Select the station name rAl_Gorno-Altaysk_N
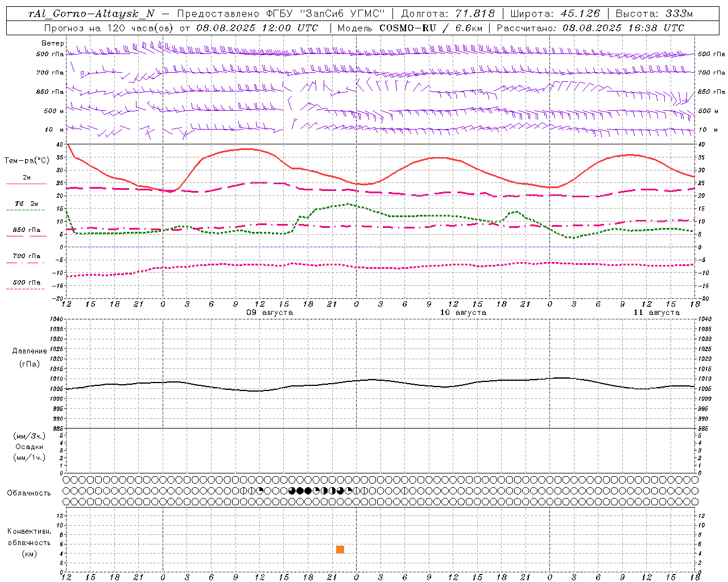This screenshot has width=728, height=582. (92, 14)
